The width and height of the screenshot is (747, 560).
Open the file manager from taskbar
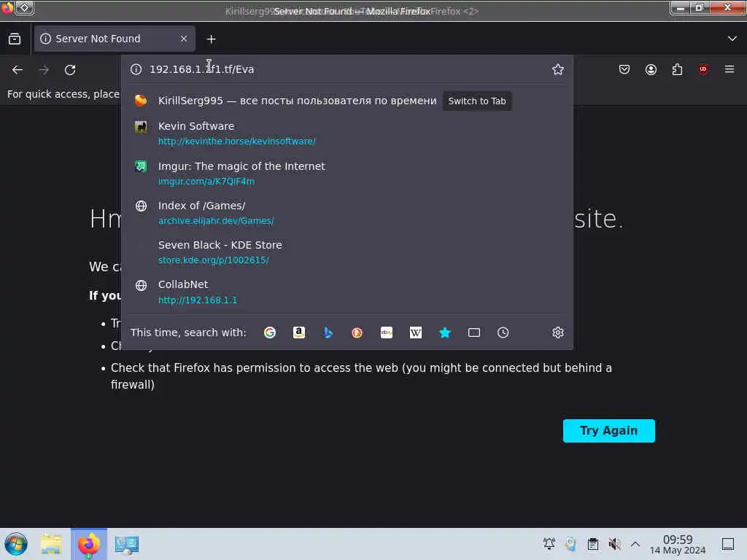click(51, 544)
